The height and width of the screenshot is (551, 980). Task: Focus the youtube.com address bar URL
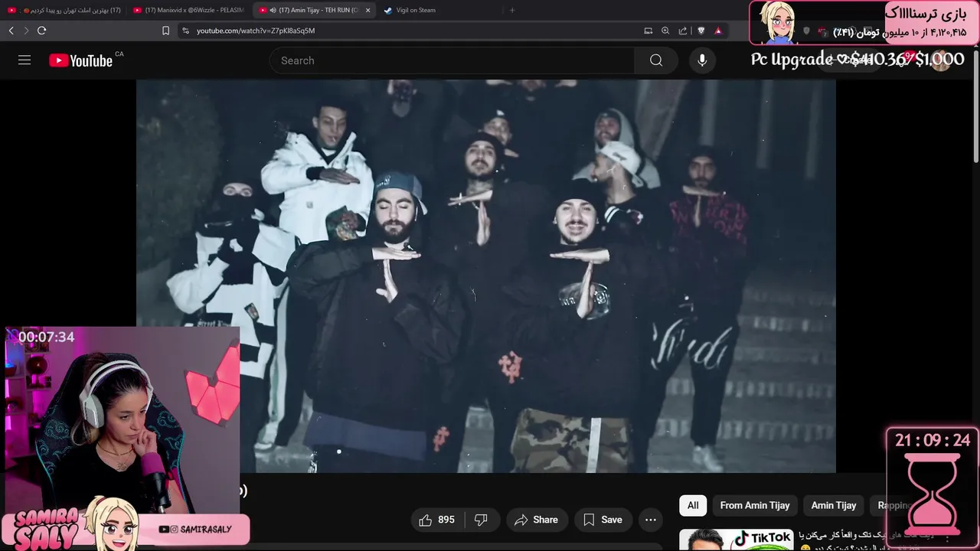[256, 31]
